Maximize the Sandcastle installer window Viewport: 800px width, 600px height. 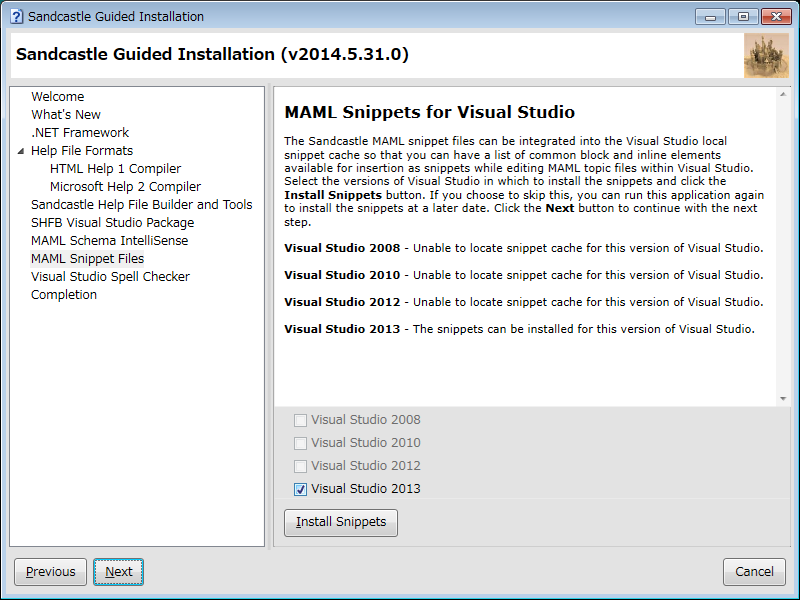pyautogui.click(x=743, y=17)
